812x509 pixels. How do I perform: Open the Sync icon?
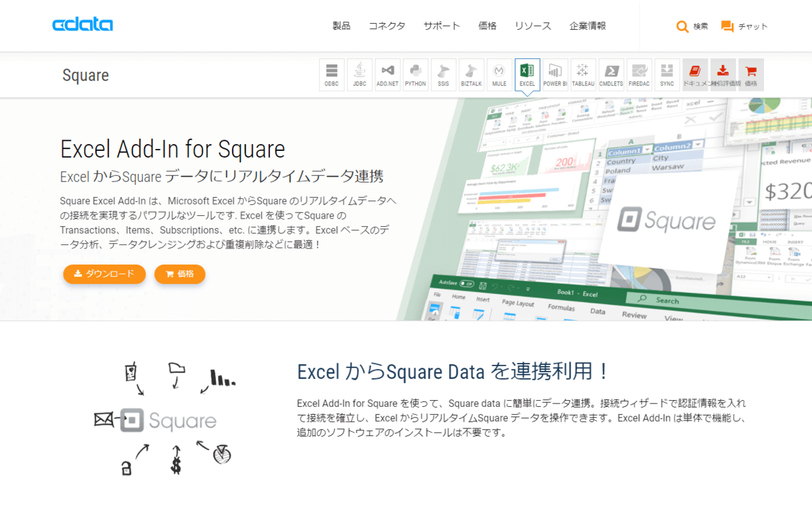click(667, 75)
